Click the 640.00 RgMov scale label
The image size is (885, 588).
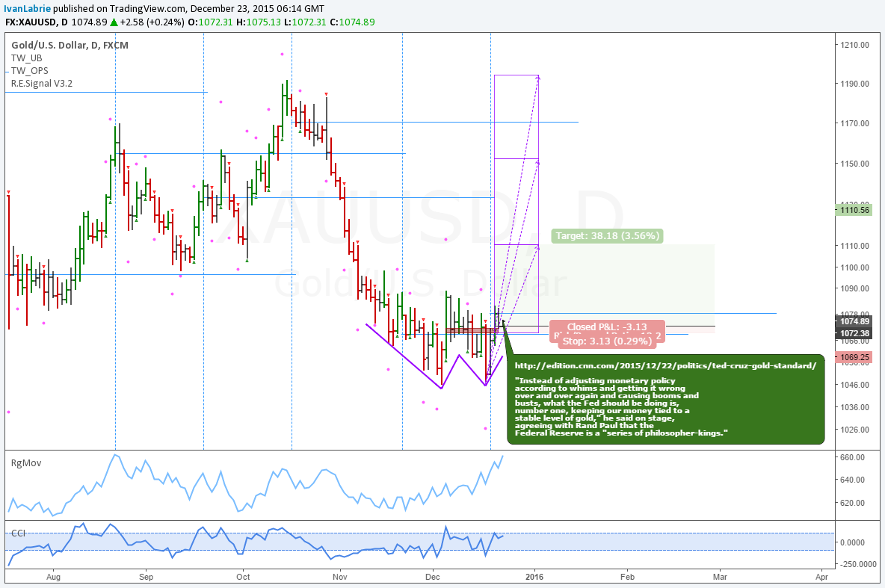pyautogui.click(x=852, y=480)
